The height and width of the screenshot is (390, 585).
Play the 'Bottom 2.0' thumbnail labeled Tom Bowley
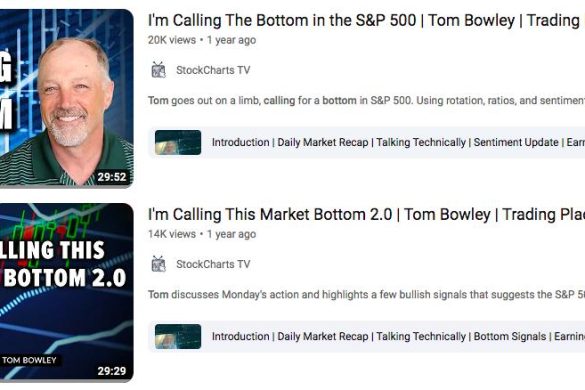(66, 293)
